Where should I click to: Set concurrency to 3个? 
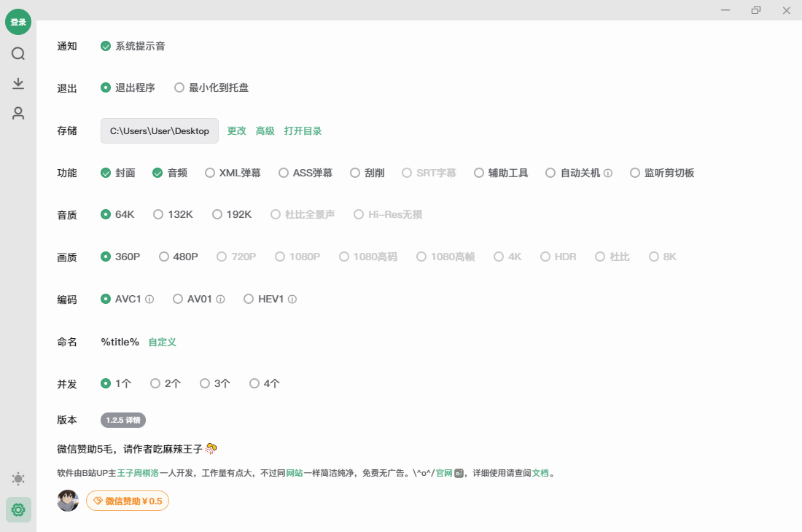click(x=215, y=383)
